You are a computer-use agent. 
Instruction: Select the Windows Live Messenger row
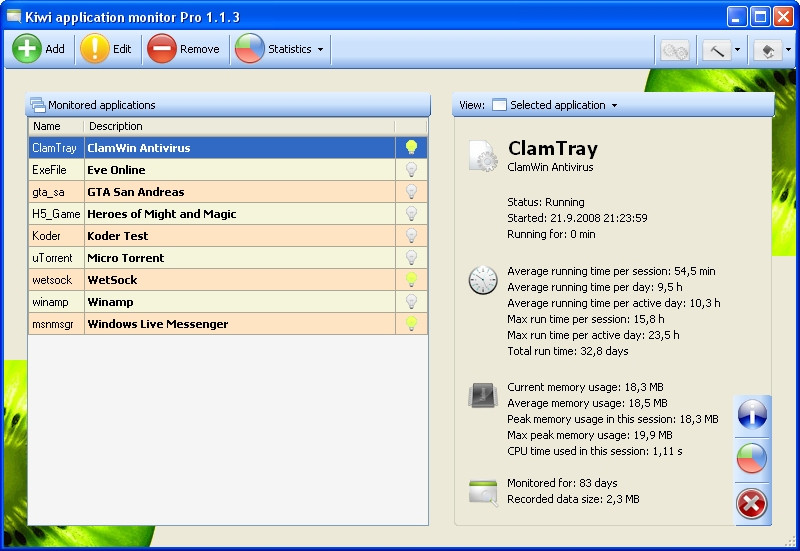[x=228, y=323]
